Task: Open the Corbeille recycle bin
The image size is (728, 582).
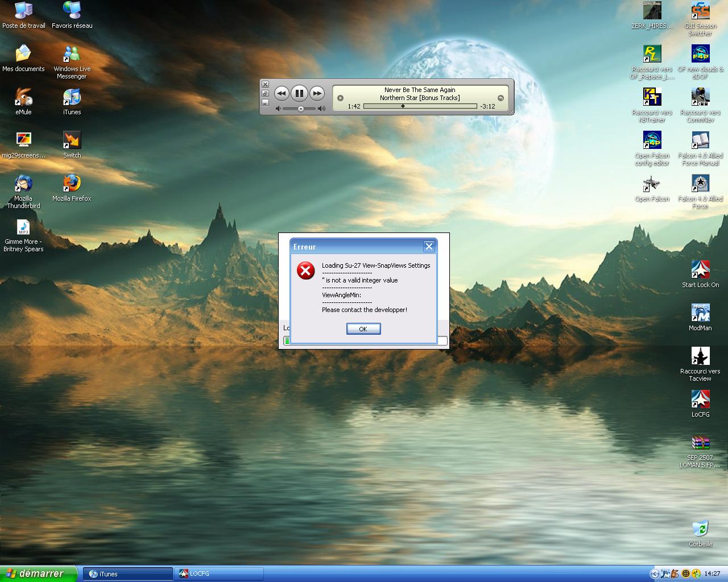Action: [x=700, y=529]
